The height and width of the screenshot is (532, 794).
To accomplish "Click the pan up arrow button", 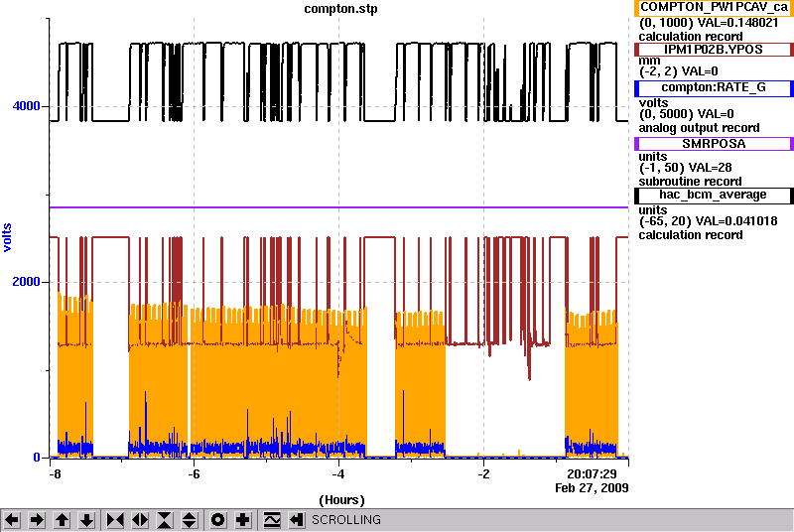I will coord(63,520).
